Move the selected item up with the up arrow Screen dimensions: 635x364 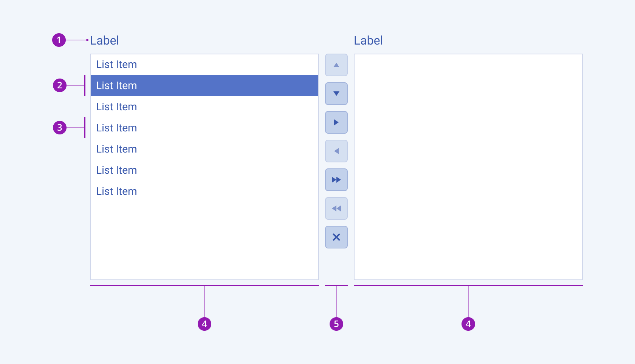[336, 65]
